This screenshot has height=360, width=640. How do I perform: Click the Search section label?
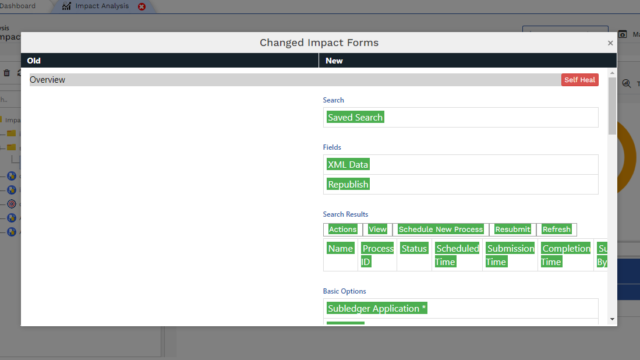333,100
